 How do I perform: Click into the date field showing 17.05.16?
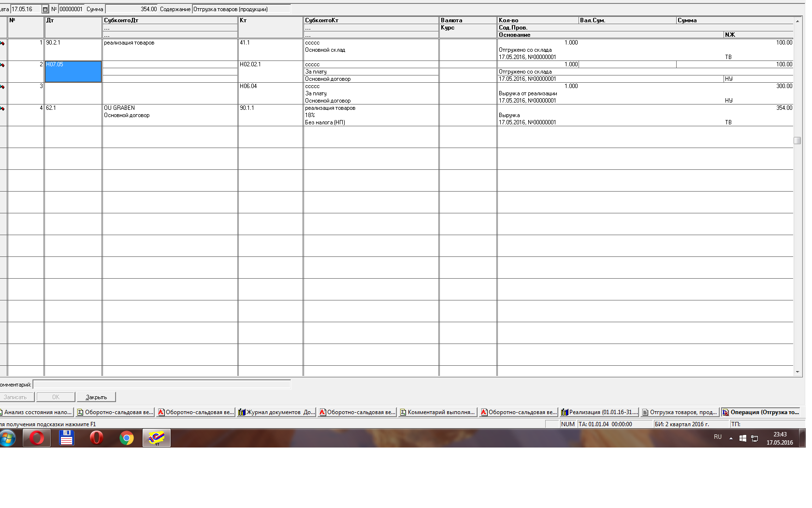[x=26, y=9]
